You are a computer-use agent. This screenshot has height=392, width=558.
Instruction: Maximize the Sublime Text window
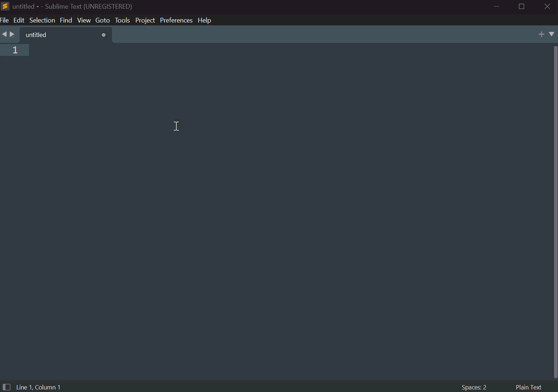(x=522, y=7)
